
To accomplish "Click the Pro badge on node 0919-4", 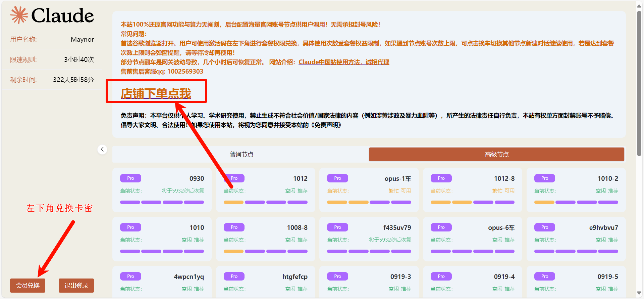I will coord(441,276).
